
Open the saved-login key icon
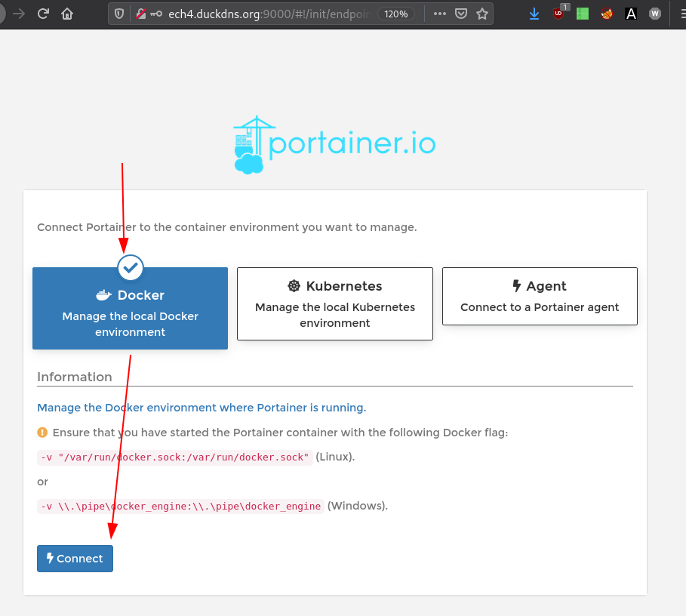(156, 14)
